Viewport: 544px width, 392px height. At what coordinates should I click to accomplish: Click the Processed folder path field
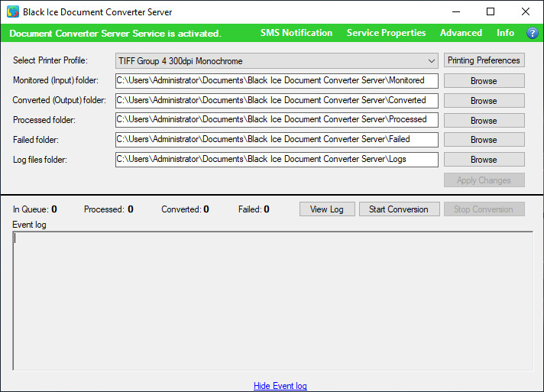pyautogui.click(x=277, y=120)
